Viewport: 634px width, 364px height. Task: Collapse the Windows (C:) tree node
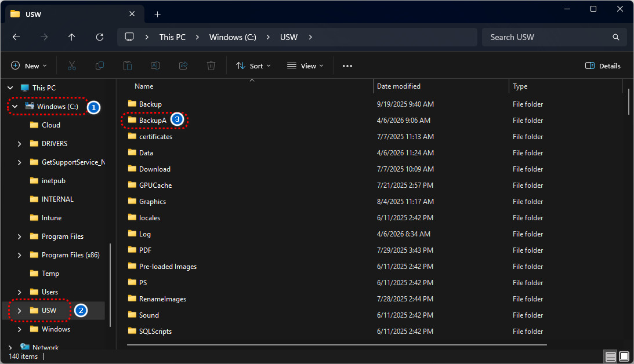coord(15,107)
